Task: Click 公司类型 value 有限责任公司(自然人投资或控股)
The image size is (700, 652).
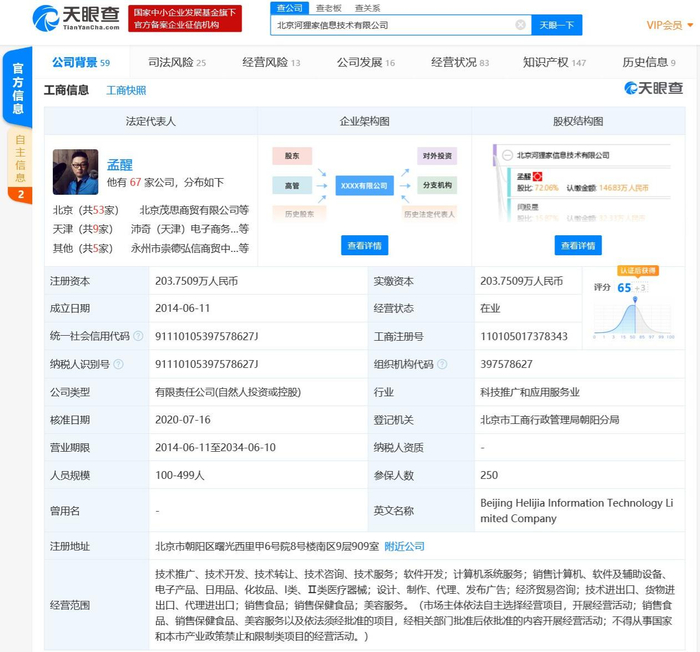Action: pyautogui.click(x=228, y=392)
